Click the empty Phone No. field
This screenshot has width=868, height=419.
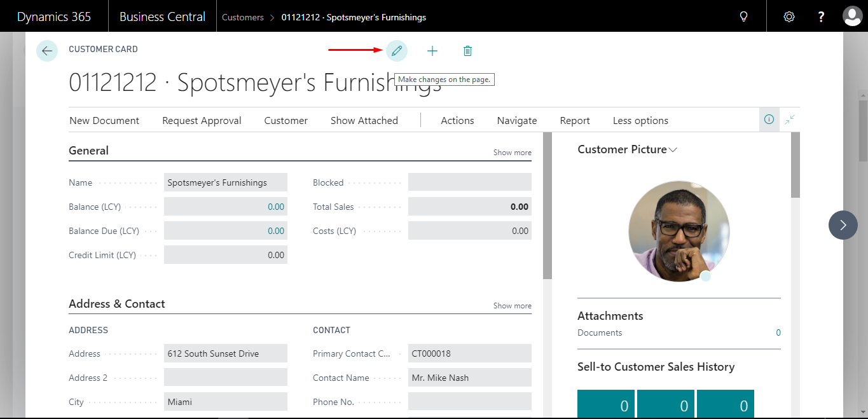point(470,402)
